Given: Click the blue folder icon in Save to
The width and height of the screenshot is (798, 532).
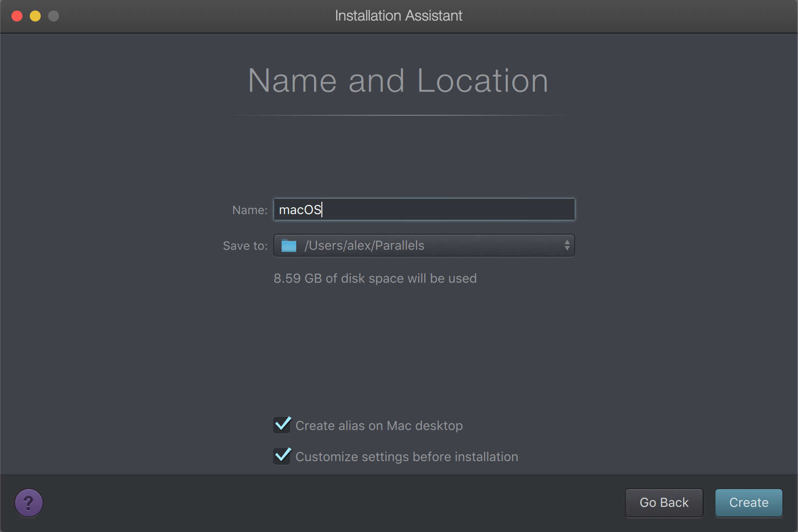Looking at the screenshot, I should coord(289,246).
